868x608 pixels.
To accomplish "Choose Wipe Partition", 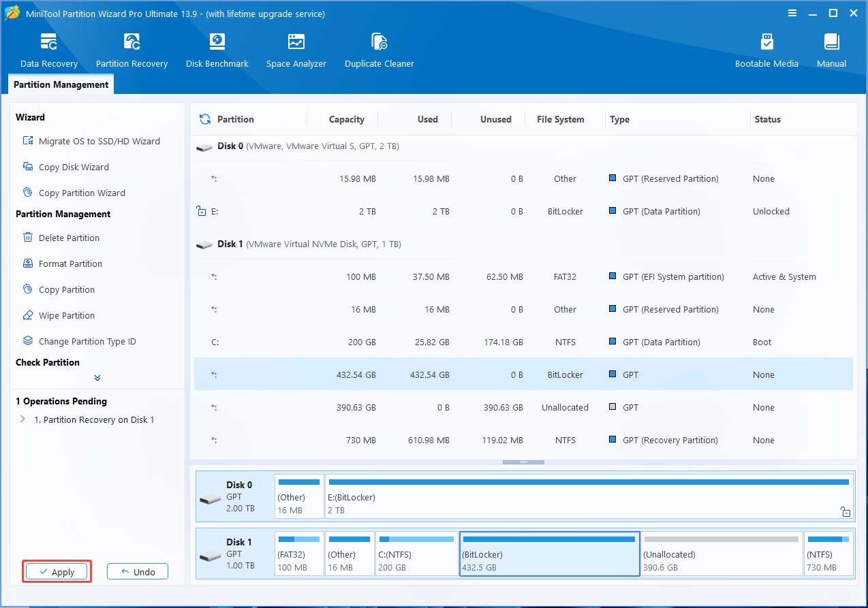I will tap(59, 315).
